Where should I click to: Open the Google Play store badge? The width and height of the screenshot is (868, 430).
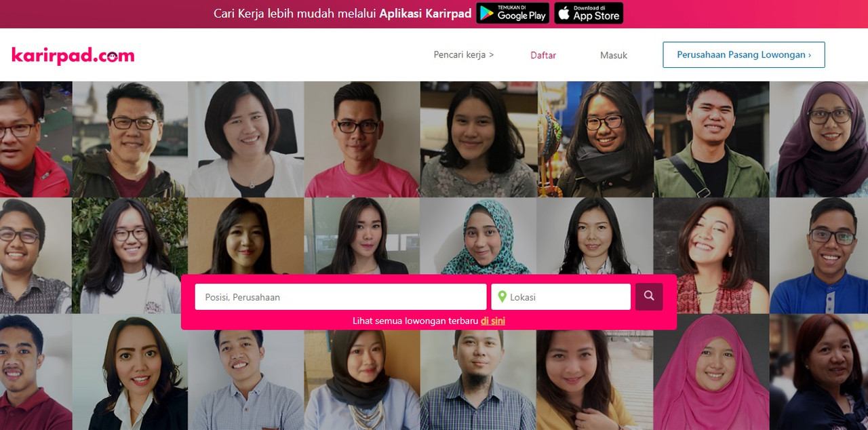coord(513,13)
